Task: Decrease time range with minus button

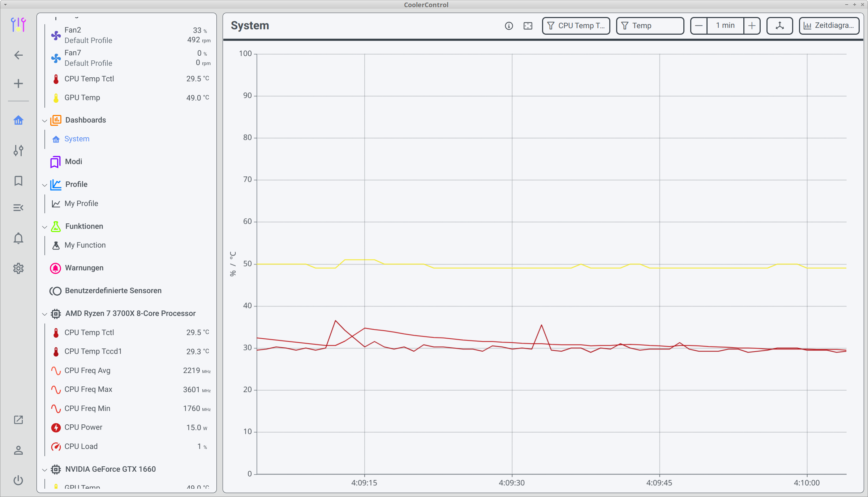Action: point(699,26)
